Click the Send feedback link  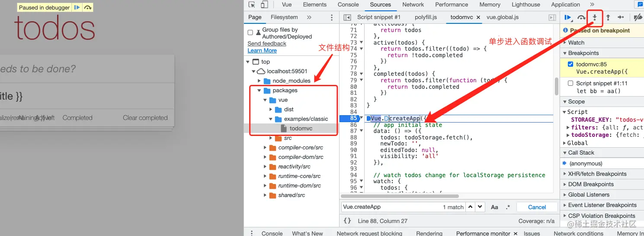[x=267, y=44]
